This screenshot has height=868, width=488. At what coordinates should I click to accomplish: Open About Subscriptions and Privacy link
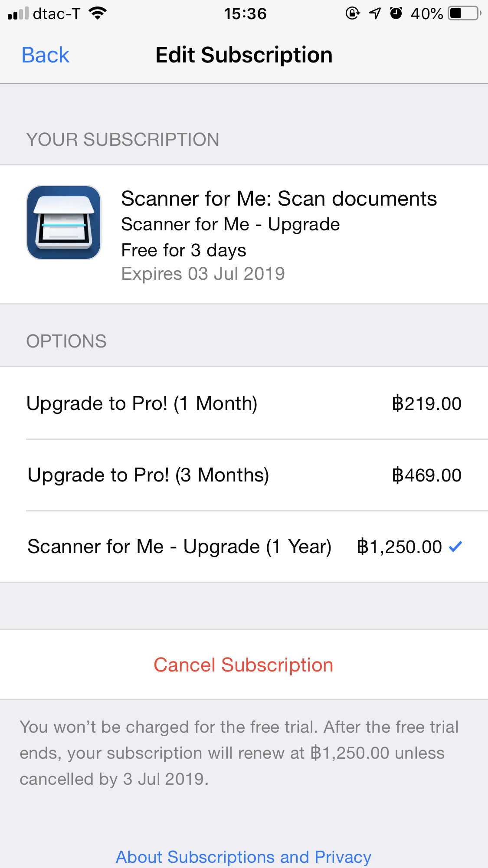click(x=243, y=857)
